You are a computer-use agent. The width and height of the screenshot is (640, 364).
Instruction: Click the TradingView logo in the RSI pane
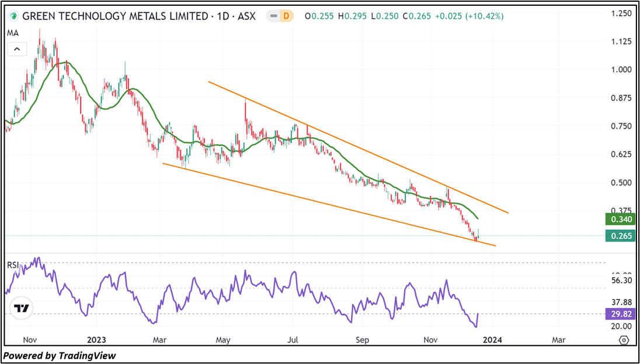(x=21, y=309)
